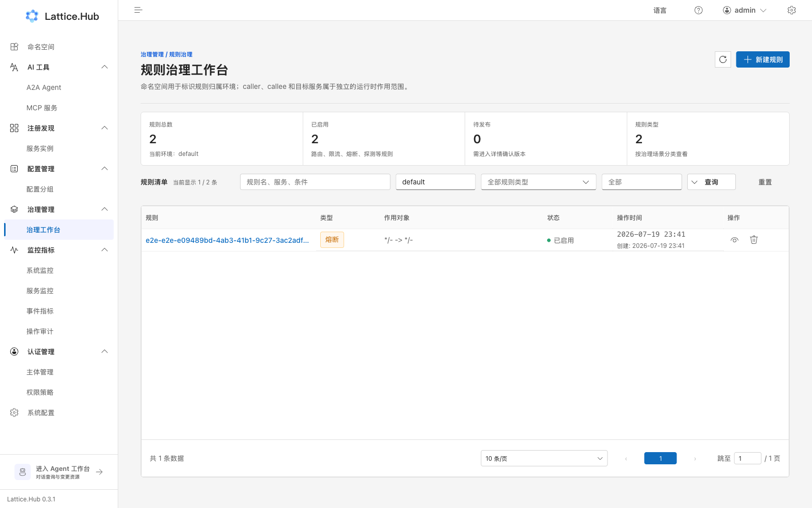Click the previous page arrow

626,459
